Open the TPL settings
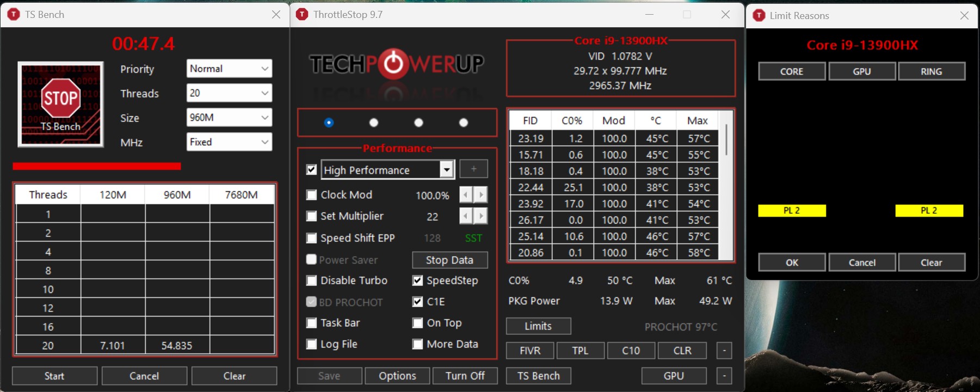The height and width of the screenshot is (392, 980). click(x=581, y=351)
